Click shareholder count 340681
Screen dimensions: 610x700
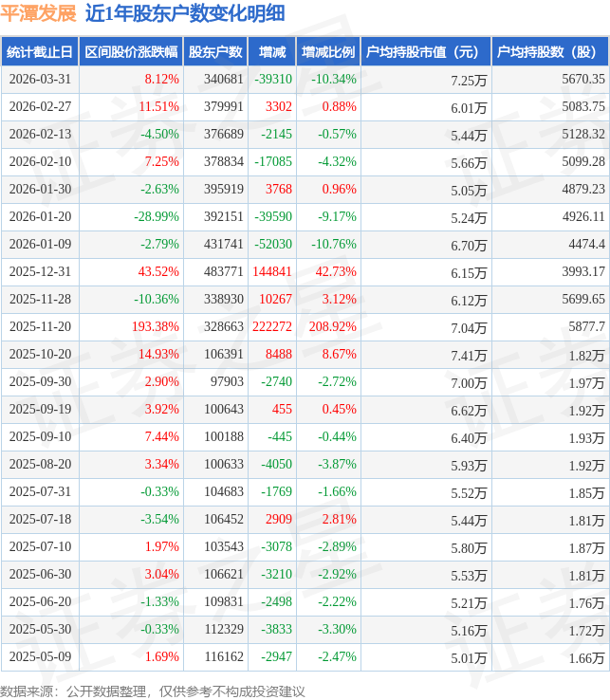click(223, 79)
